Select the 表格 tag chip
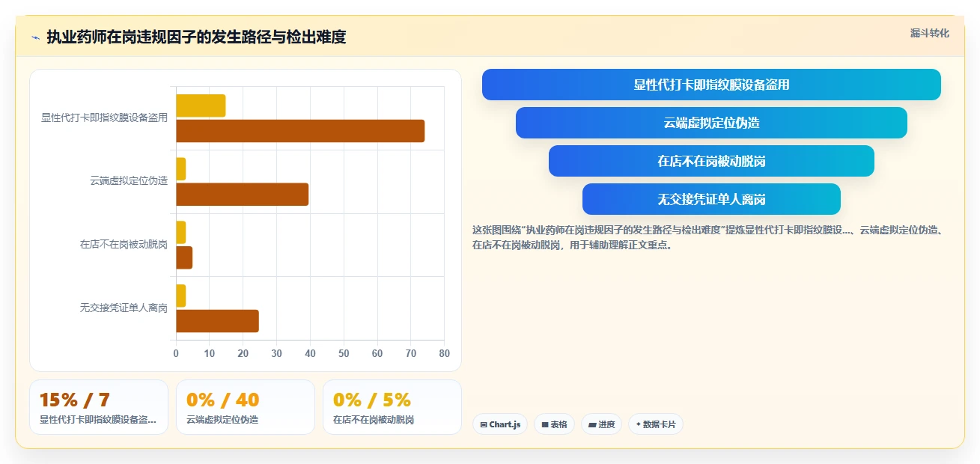This screenshot has width=980, height=464. click(554, 424)
